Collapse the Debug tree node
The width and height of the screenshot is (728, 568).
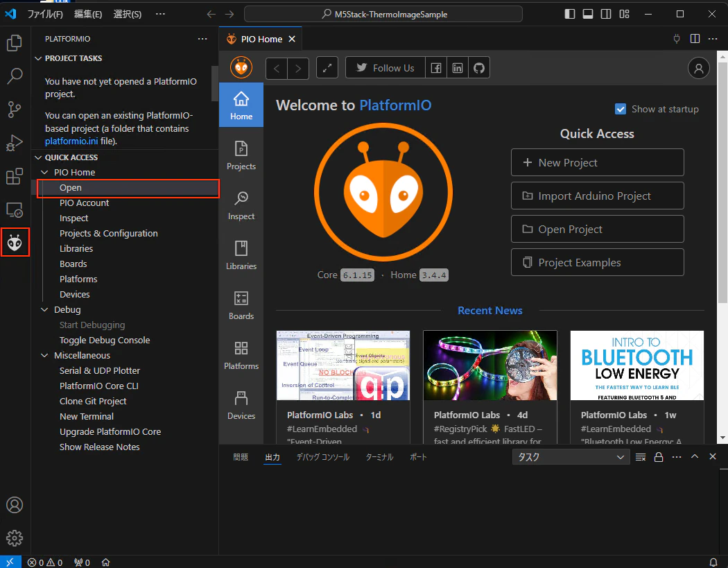pos(44,310)
